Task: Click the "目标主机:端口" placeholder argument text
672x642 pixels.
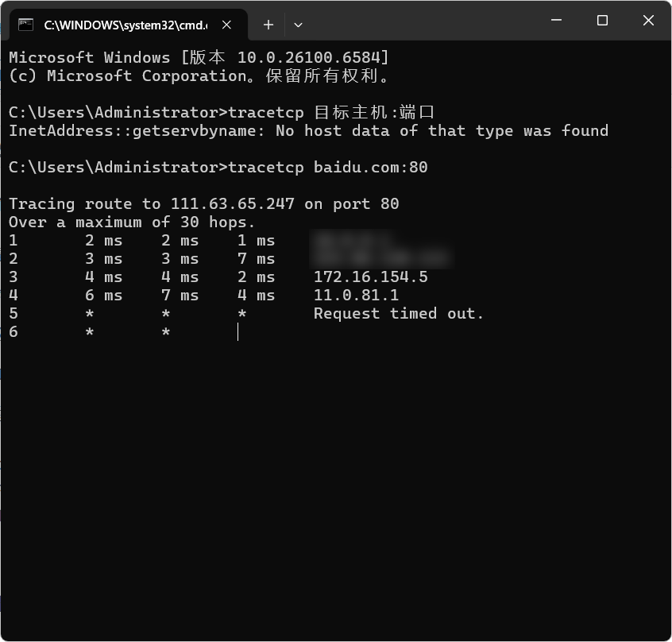Action: (x=374, y=112)
